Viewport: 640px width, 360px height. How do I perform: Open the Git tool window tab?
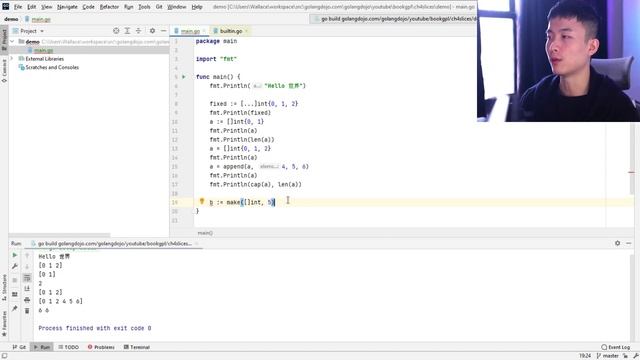[x=19, y=347]
